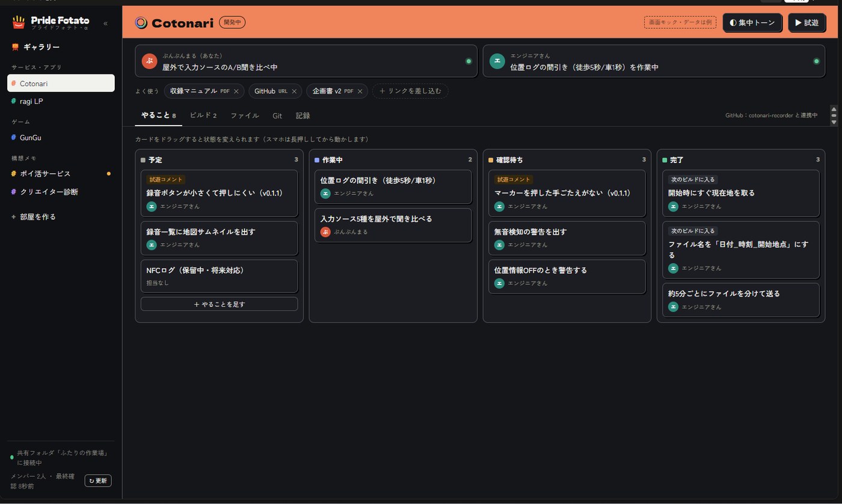Viewport: 842px width, 504px height.
Task: Open the 企画書 v2 PDF link
Action: tap(333, 91)
